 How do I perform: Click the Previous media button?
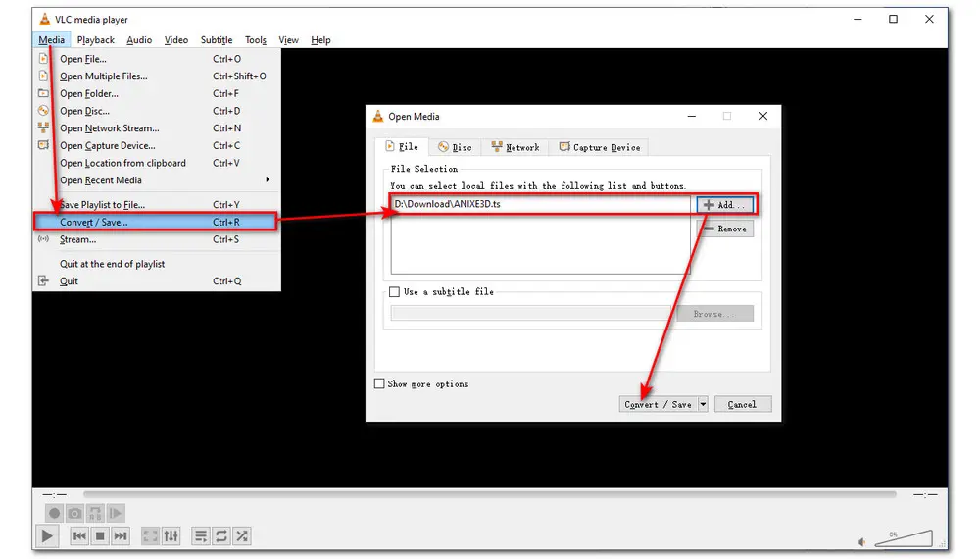pos(79,535)
